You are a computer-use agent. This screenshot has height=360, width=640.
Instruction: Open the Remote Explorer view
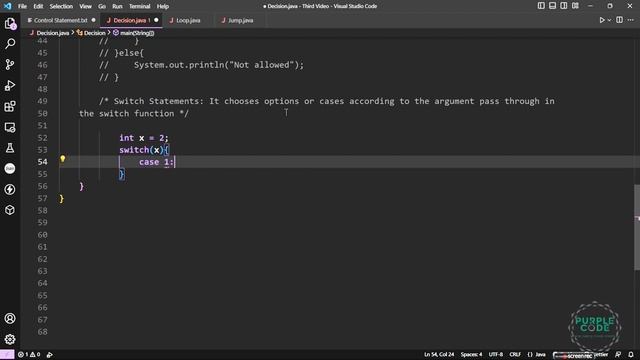coord(10,127)
